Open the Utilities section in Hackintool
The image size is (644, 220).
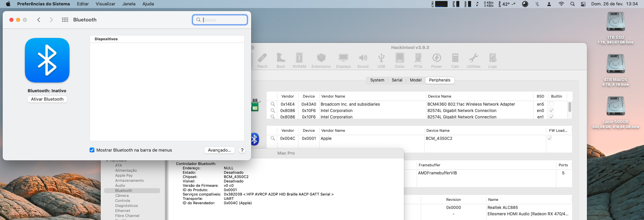(x=473, y=61)
